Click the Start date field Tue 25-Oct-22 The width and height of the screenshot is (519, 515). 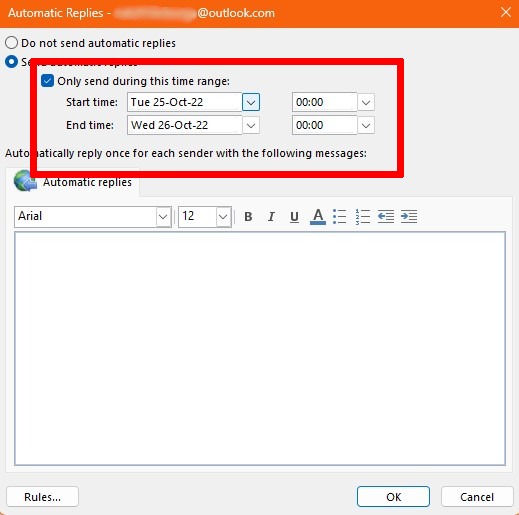click(185, 102)
